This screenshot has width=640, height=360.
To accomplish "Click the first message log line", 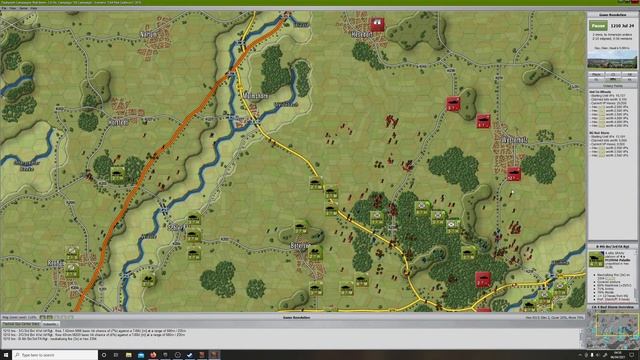I will pos(95,331).
